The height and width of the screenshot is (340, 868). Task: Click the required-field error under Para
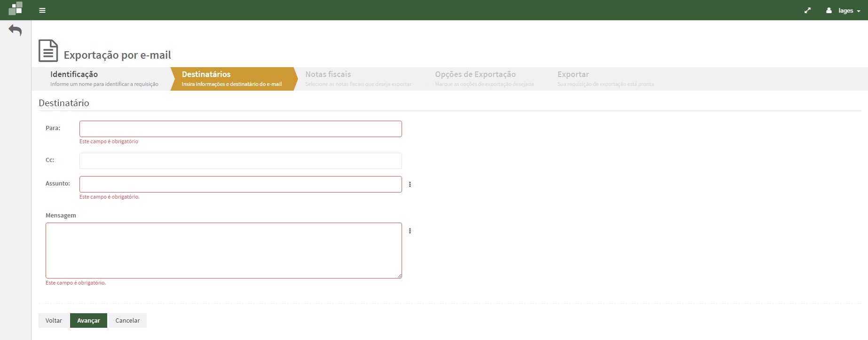[x=109, y=141]
